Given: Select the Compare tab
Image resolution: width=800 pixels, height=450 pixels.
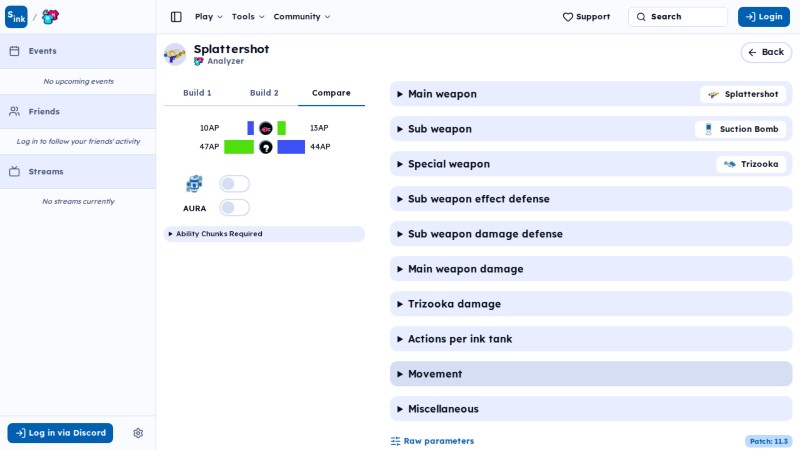Looking at the screenshot, I should coord(331,93).
